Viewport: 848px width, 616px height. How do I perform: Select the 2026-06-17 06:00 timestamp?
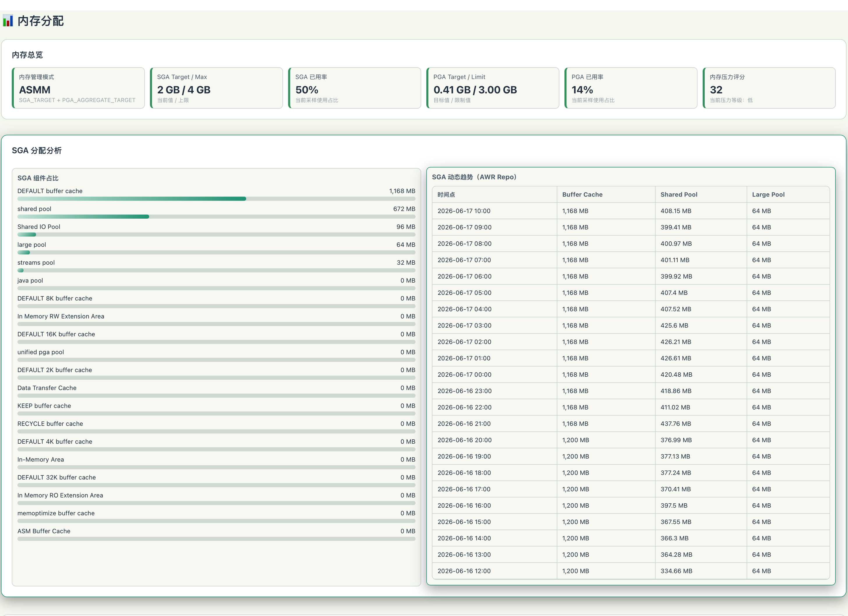(464, 277)
